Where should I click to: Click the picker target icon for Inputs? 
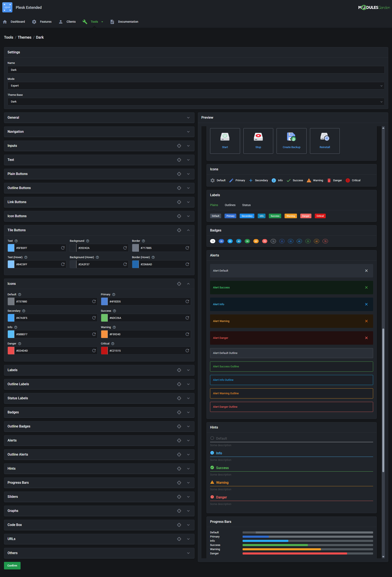pos(179,146)
